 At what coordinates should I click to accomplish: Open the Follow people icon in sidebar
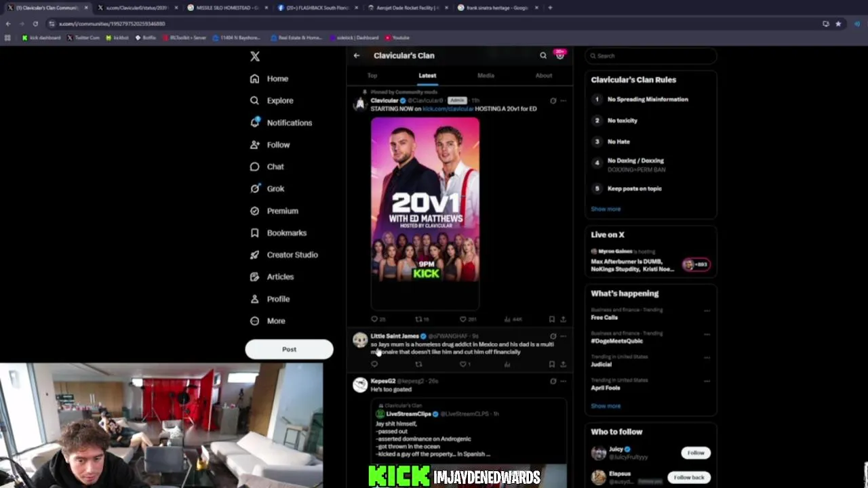(x=254, y=144)
